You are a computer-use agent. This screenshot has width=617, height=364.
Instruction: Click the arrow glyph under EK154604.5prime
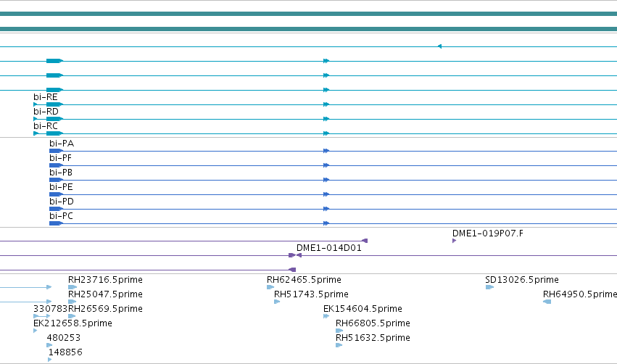[326, 316]
